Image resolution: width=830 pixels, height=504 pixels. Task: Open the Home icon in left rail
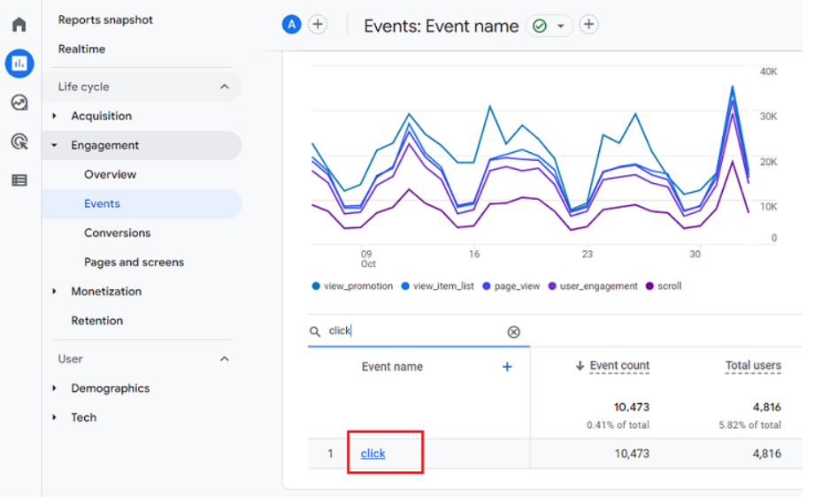click(19, 25)
